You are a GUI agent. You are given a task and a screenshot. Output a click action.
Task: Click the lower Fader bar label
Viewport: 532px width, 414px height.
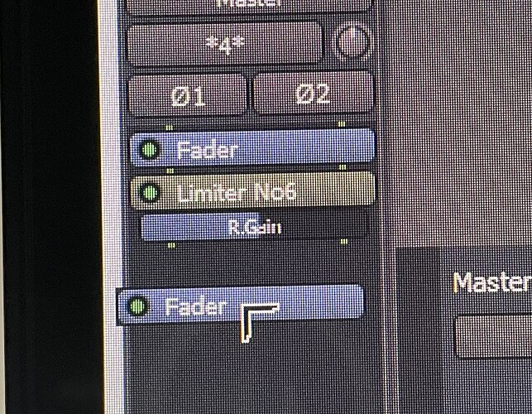pos(195,306)
